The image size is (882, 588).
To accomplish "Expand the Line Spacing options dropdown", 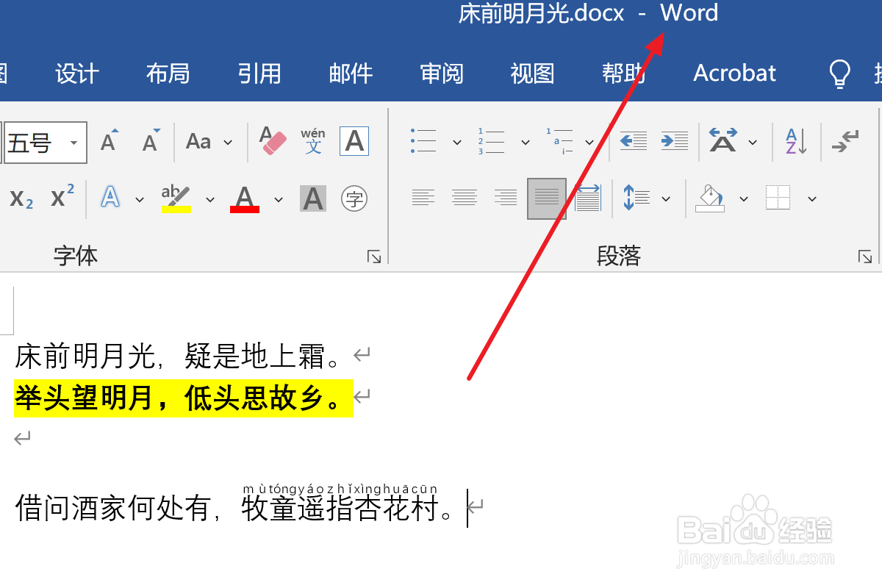I will click(666, 198).
